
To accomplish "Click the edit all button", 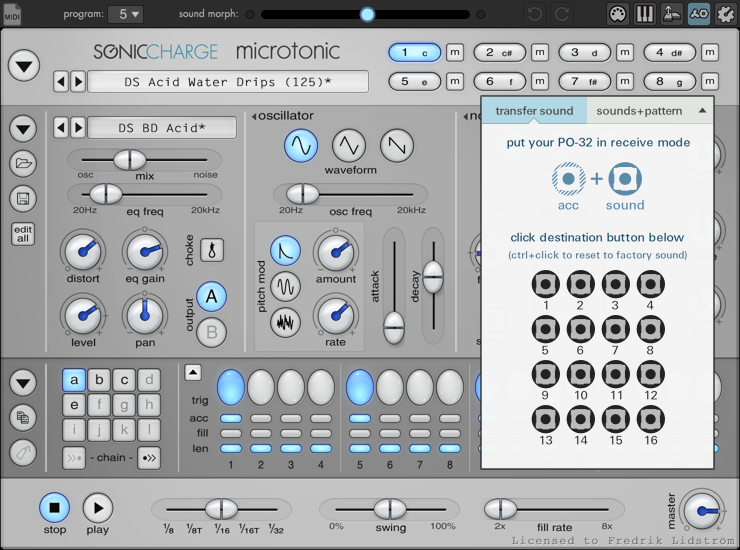I will coord(22,234).
